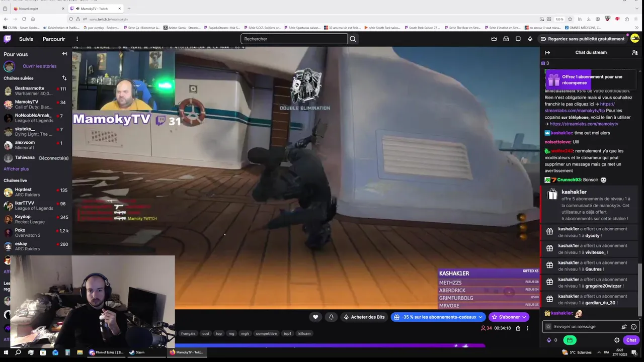The image size is (644, 362).
Task: Go to Firefox home page icon
Action: [x=33, y=19]
